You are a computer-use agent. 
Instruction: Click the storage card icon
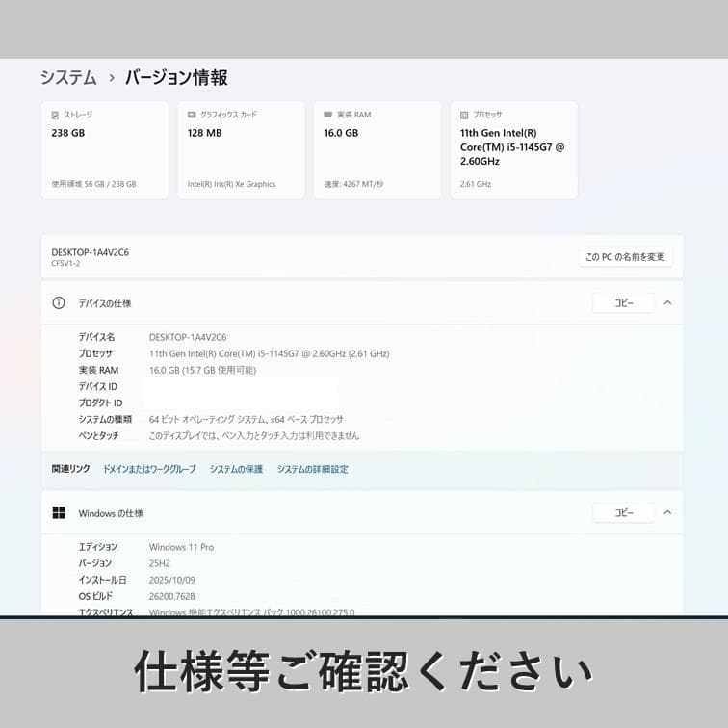[x=55, y=115]
